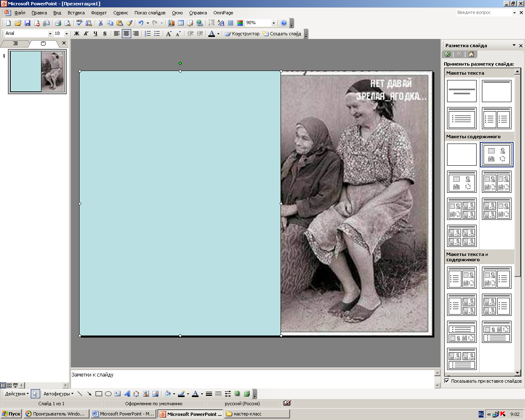Click the Создать слайд button
Viewport: 525px width, 420px height.
pyautogui.click(x=282, y=34)
